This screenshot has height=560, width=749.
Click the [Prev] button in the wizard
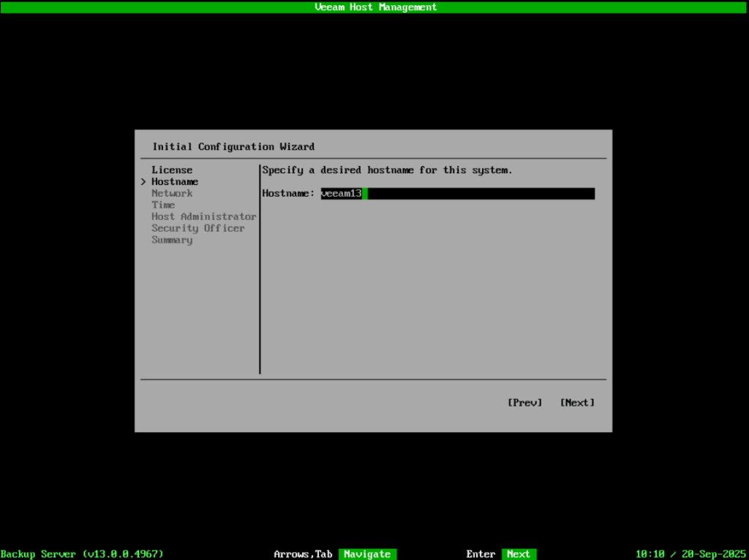coord(524,403)
